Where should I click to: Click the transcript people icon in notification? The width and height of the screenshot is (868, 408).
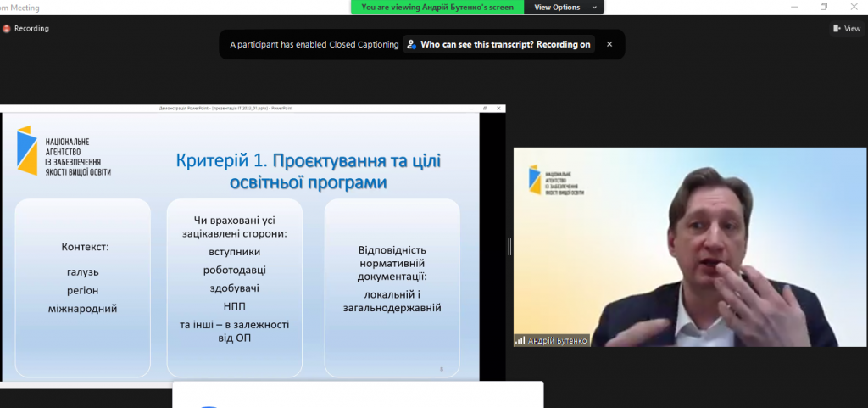pos(411,45)
